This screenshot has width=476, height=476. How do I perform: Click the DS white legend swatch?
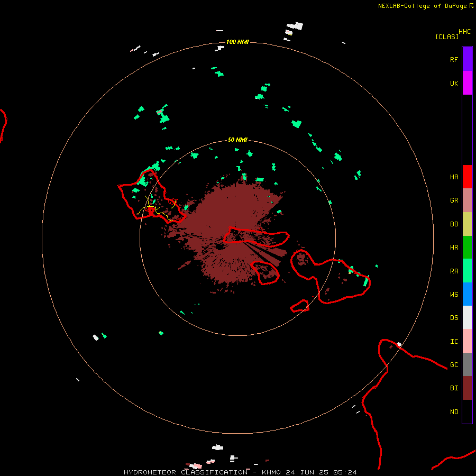click(x=467, y=317)
